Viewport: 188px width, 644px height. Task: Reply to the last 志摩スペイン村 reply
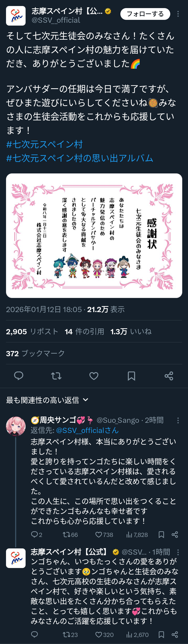point(34,635)
